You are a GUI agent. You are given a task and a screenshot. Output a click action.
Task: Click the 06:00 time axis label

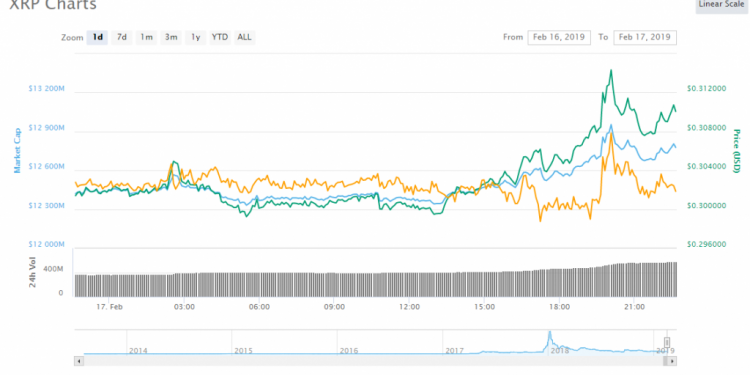tap(259, 307)
